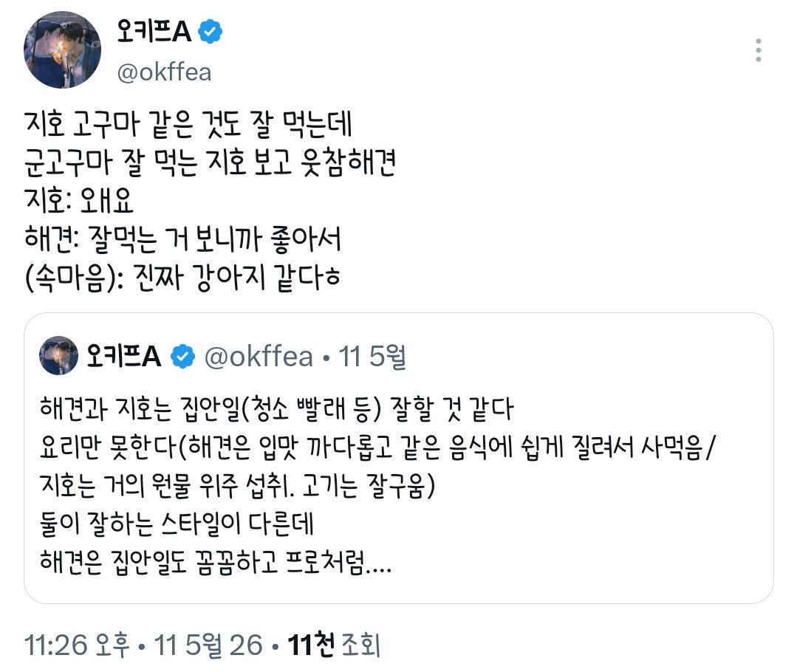Click the 11:26 오후 timestamp
Viewport: 797px width, 672px height.
[x=77, y=645]
